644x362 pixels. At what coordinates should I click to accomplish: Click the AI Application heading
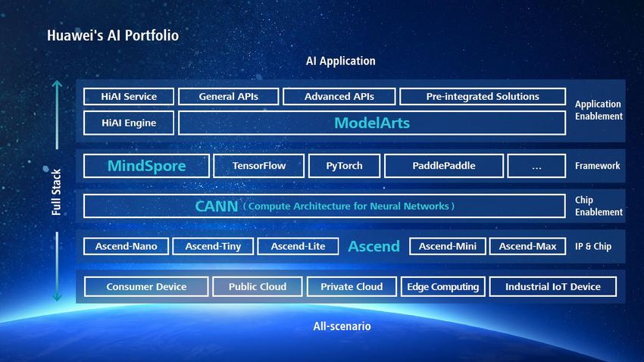[340, 61]
